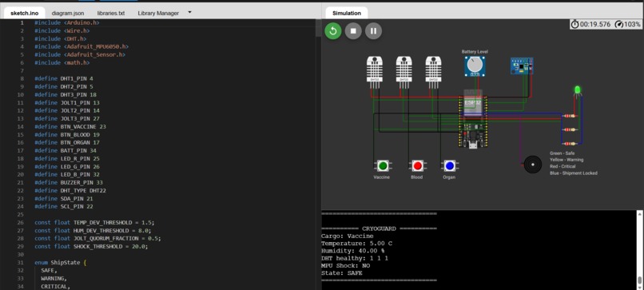The height and width of the screenshot is (290, 644).
Task: Select the Battery Level potentiometer knob
Action: click(x=475, y=66)
